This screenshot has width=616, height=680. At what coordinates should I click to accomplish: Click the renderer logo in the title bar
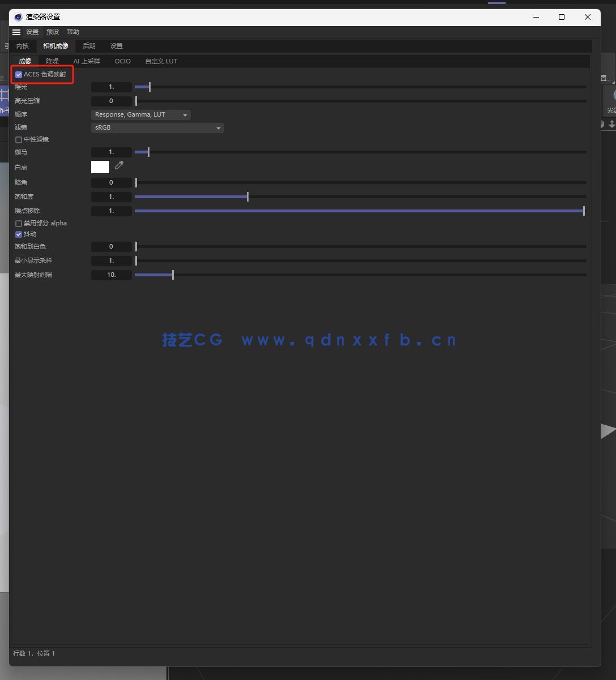pyautogui.click(x=17, y=17)
